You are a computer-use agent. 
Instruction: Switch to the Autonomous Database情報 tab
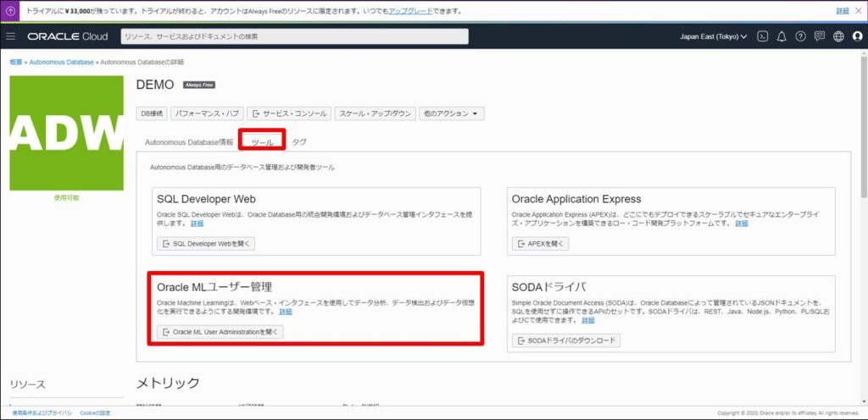coord(189,142)
